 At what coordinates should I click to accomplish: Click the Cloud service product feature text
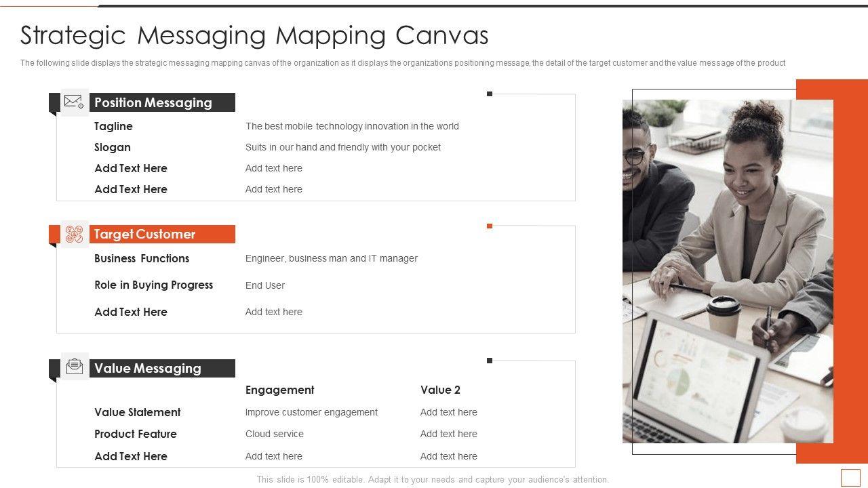click(275, 434)
